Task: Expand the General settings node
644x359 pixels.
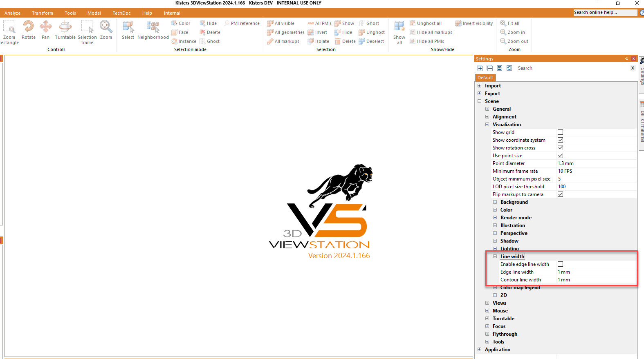Action: pyautogui.click(x=487, y=109)
